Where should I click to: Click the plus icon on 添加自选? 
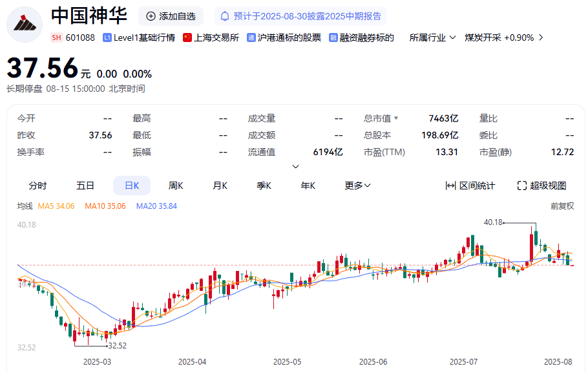151,16
